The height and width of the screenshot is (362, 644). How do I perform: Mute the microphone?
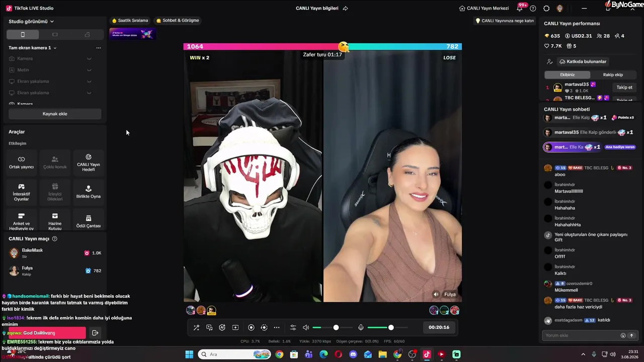361,327
